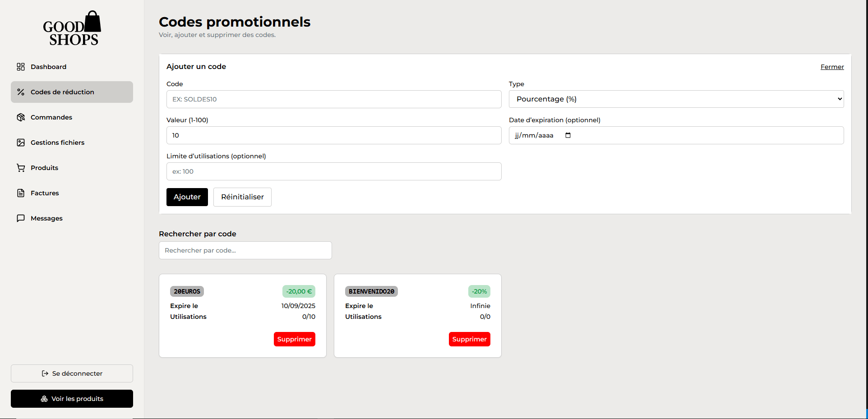The width and height of the screenshot is (868, 419).
Task: Click the shopping cart icon beside Produits
Action: [21, 168]
